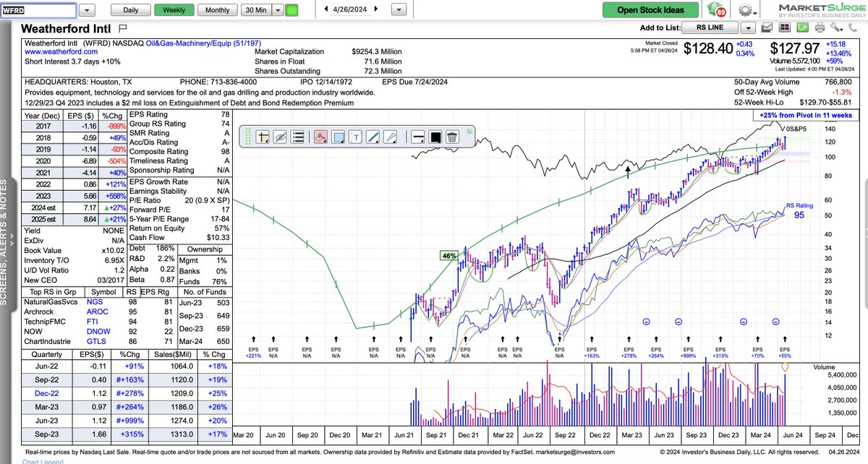Viewport: 868px width, 464px height.
Task: Open the GTLS ticker link
Action: coord(96,342)
